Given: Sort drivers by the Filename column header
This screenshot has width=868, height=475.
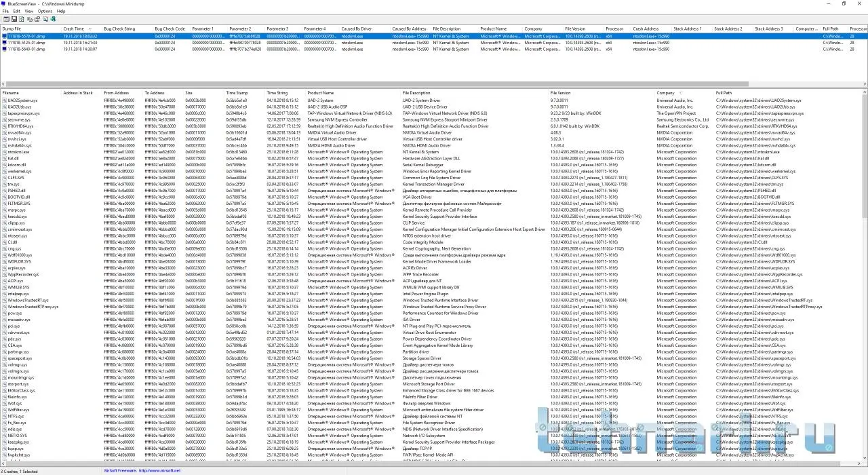Looking at the screenshot, I should 31,93.
